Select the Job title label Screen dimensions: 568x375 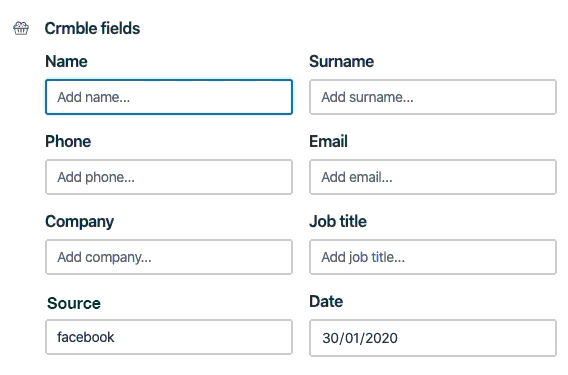pos(338,221)
